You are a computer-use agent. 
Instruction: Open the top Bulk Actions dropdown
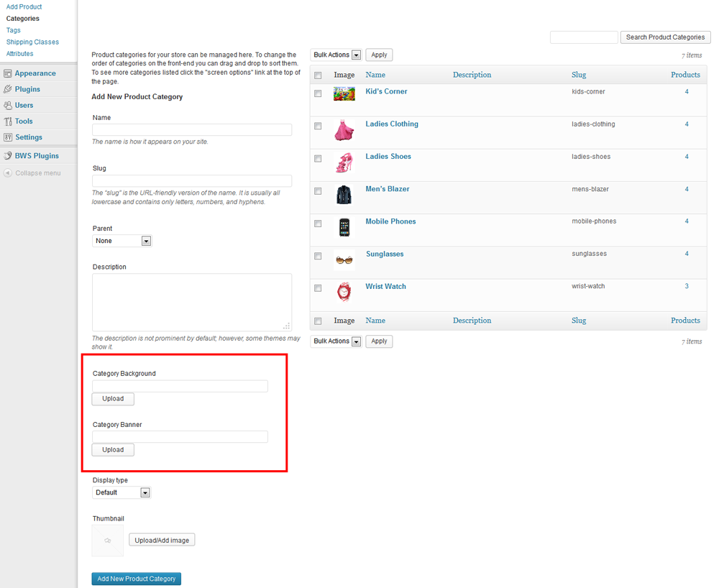[336, 55]
